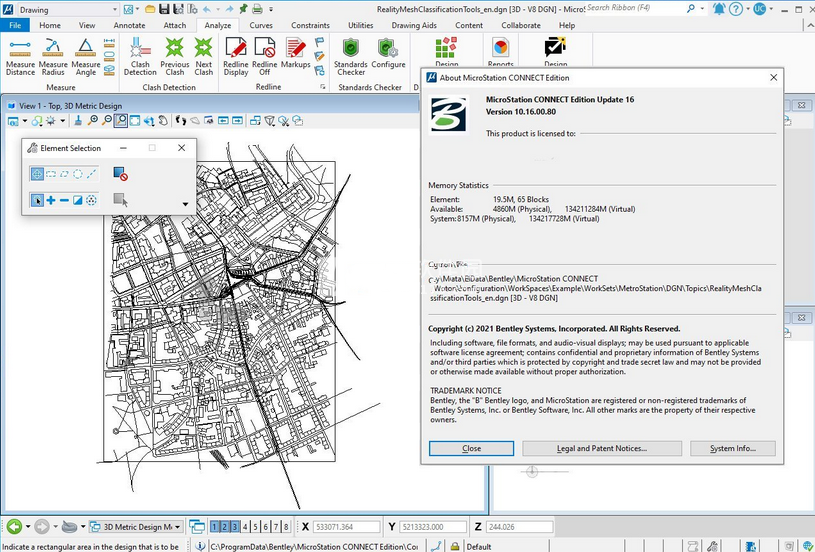The image size is (815, 552).
Task: Choose New selection mode arrow
Action: [37, 200]
